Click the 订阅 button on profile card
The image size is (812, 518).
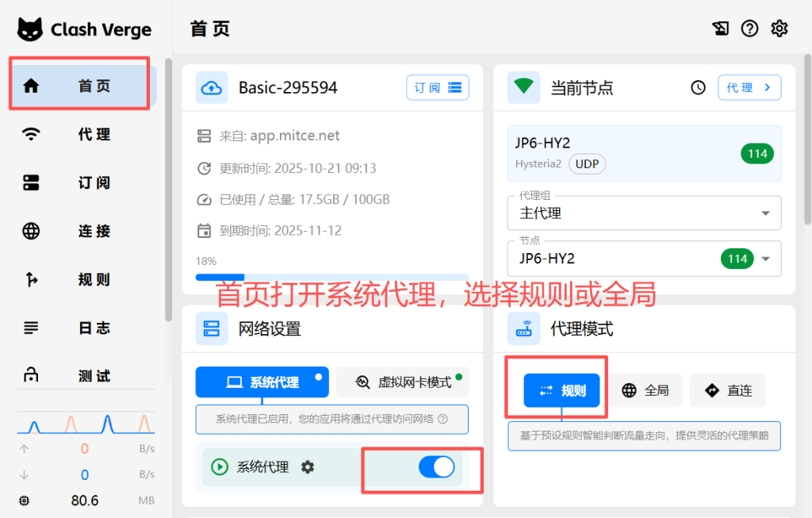437,87
